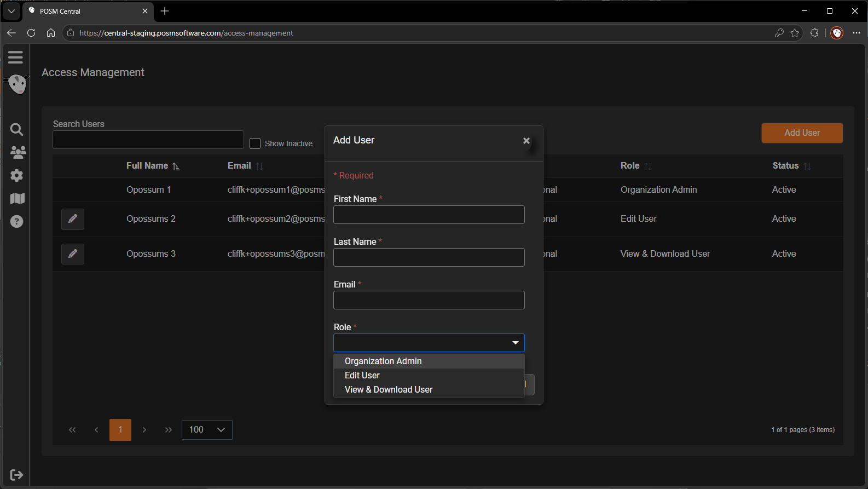This screenshot has height=489, width=868.
Task: Focus the First Name input field
Action: tap(429, 215)
